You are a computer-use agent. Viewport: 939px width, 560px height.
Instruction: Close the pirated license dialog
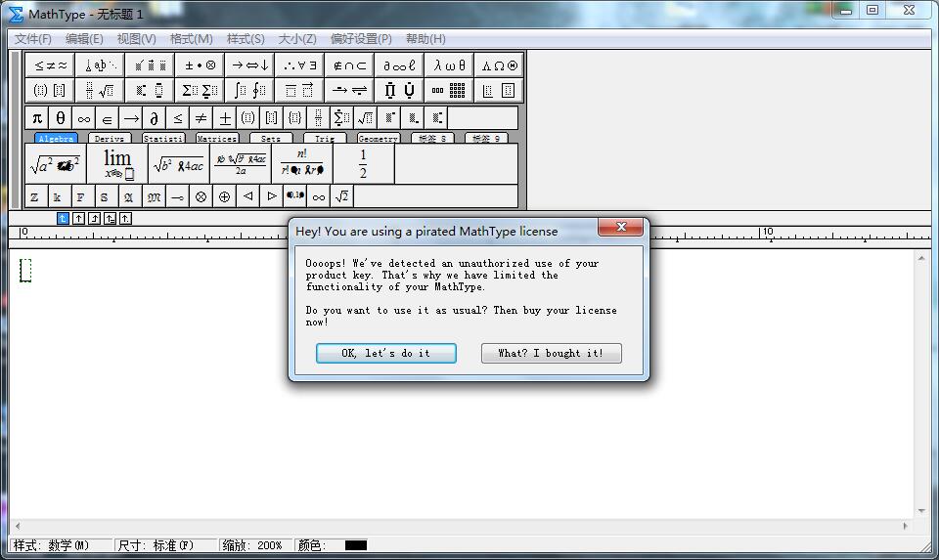[621, 228]
